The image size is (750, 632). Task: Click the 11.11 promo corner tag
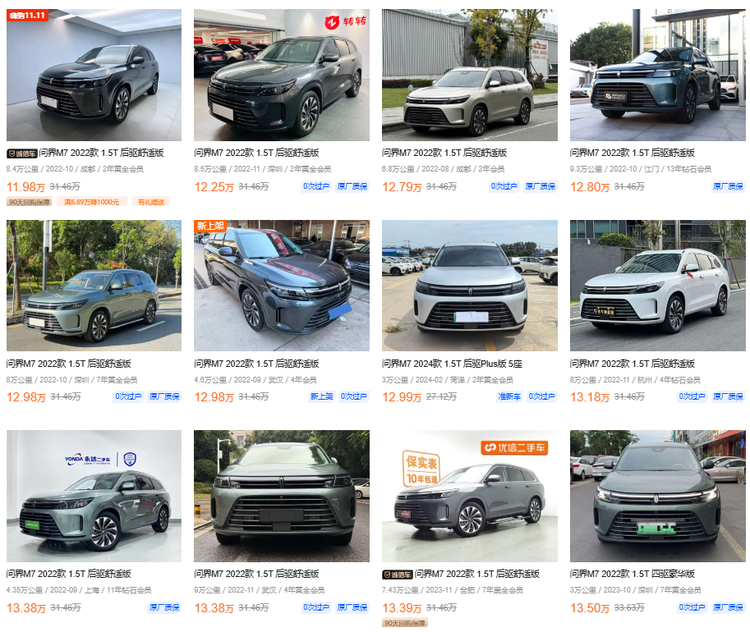27,15
